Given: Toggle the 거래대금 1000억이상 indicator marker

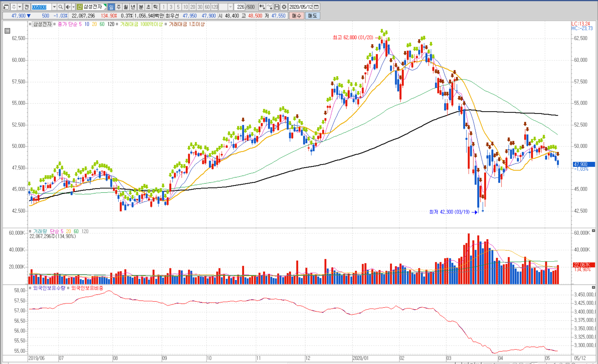Looking at the screenshot, I should (117, 24).
